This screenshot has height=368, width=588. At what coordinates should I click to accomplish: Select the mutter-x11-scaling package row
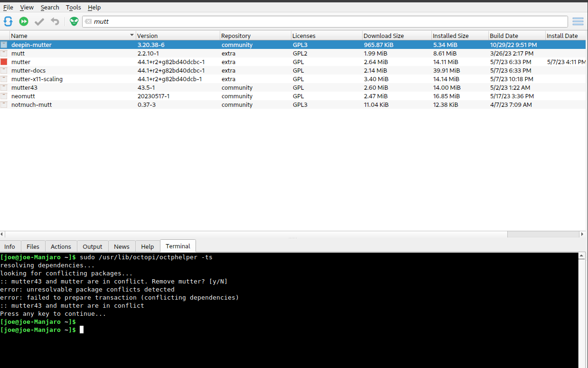294,79
